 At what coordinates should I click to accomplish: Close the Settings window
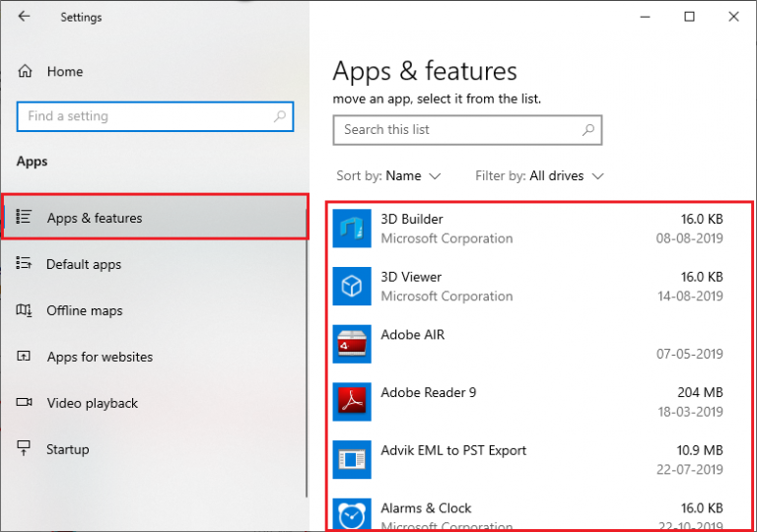tap(733, 17)
